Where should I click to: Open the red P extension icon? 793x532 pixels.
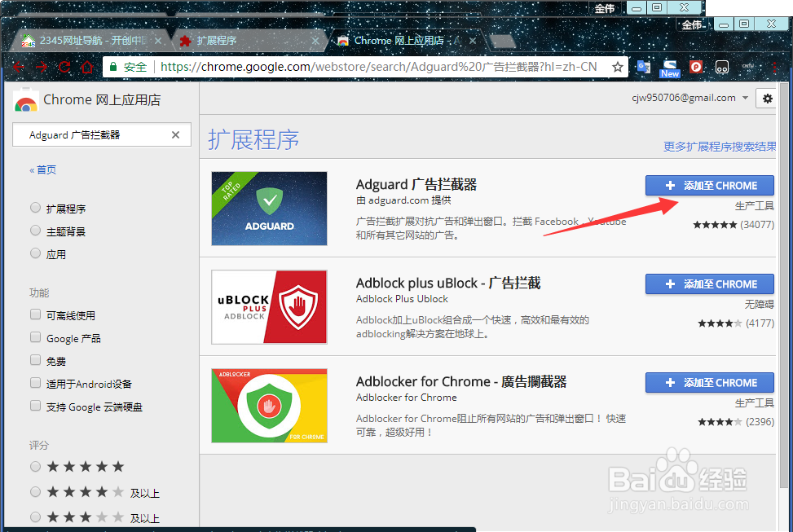coord(696,67)
